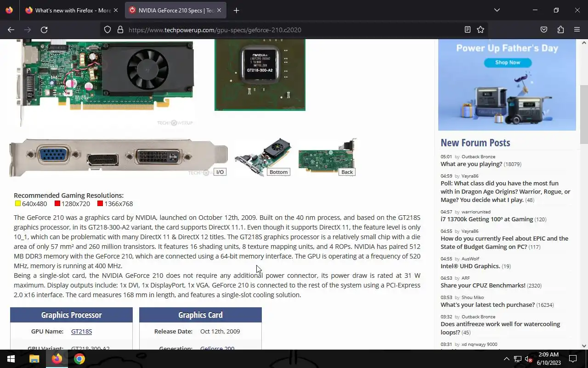Open 'i7 13700k Getting 100º at Gaming' post
This screenshot has height=368, width=588.
pyautogui.click(x=486, y=219)
